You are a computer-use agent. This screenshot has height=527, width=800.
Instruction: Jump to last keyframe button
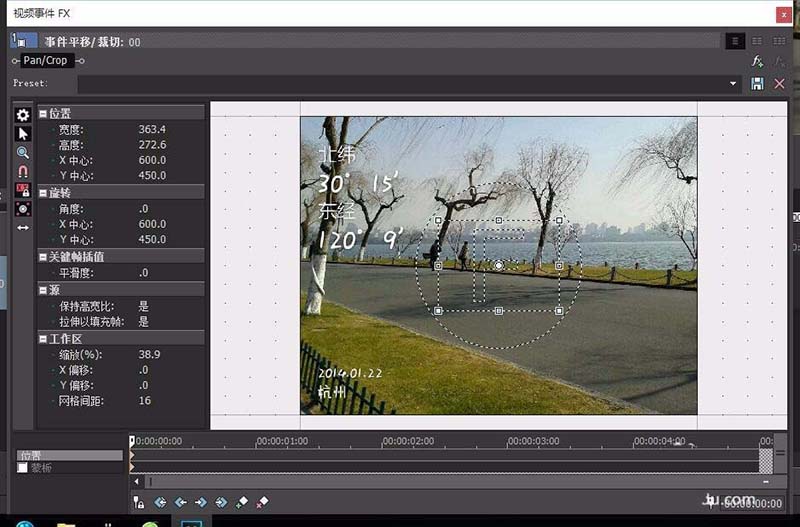pos(221,503)
